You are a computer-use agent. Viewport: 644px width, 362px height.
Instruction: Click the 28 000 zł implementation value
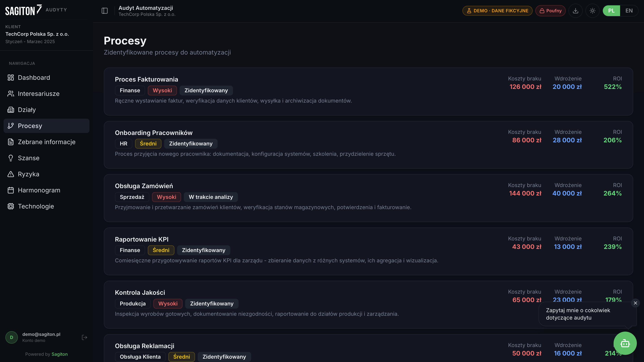click(567, 140)
